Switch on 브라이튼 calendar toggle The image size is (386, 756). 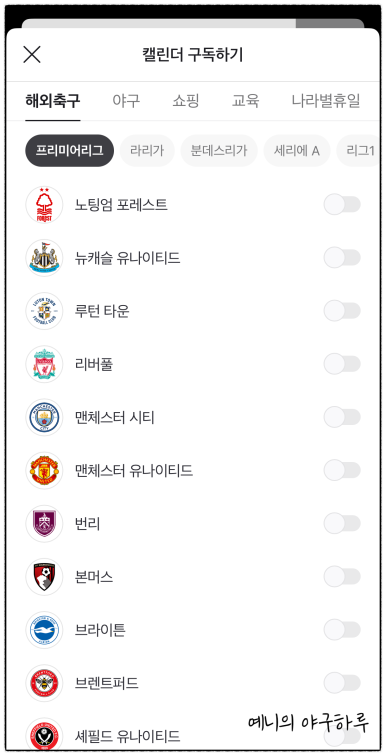tap(342, 629)
